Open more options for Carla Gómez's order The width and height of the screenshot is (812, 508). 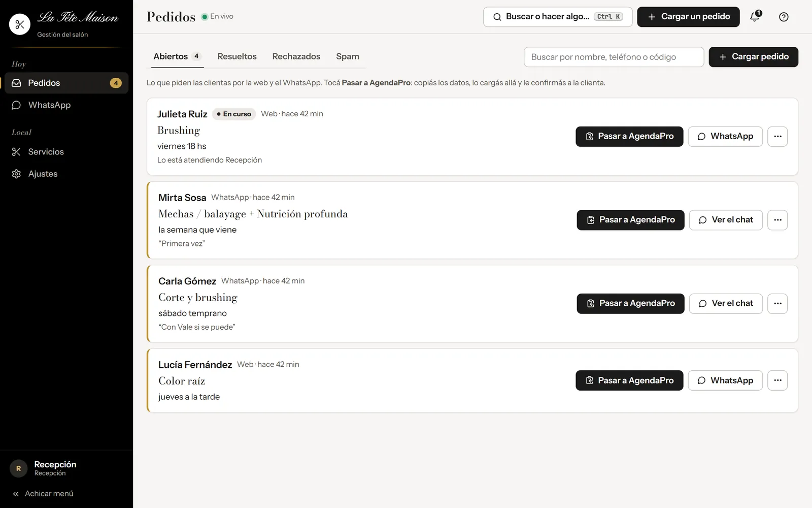click(777, 303)
